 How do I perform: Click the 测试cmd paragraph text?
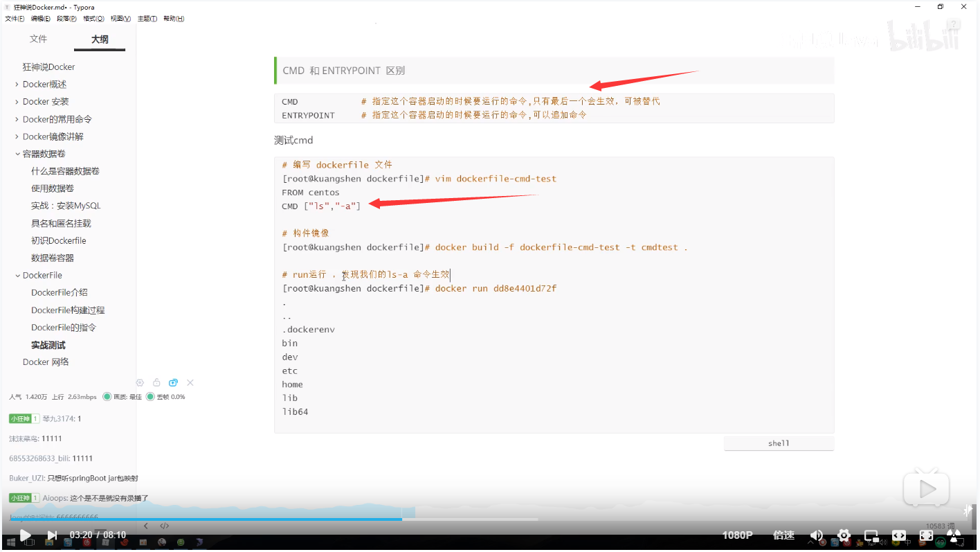[x=293, y=141]
